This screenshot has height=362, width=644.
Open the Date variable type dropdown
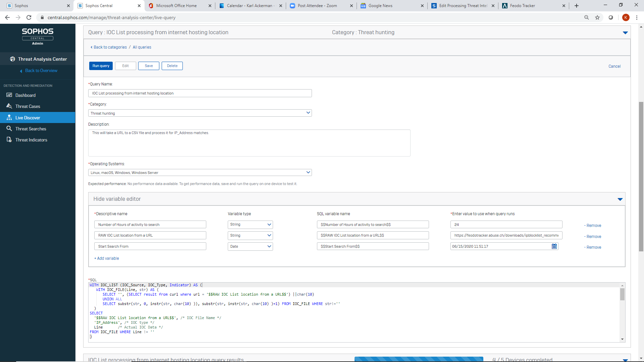[x=250, y=246]
